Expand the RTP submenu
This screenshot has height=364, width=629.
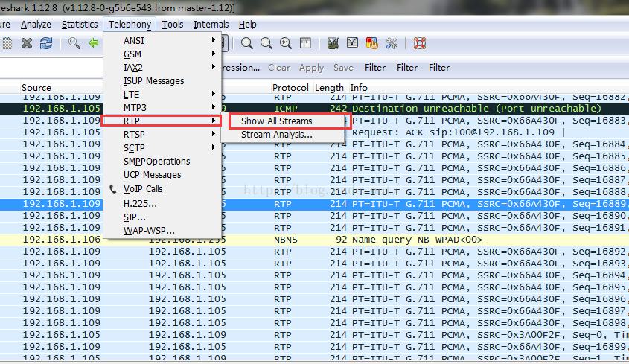click(x=162, y=121)
